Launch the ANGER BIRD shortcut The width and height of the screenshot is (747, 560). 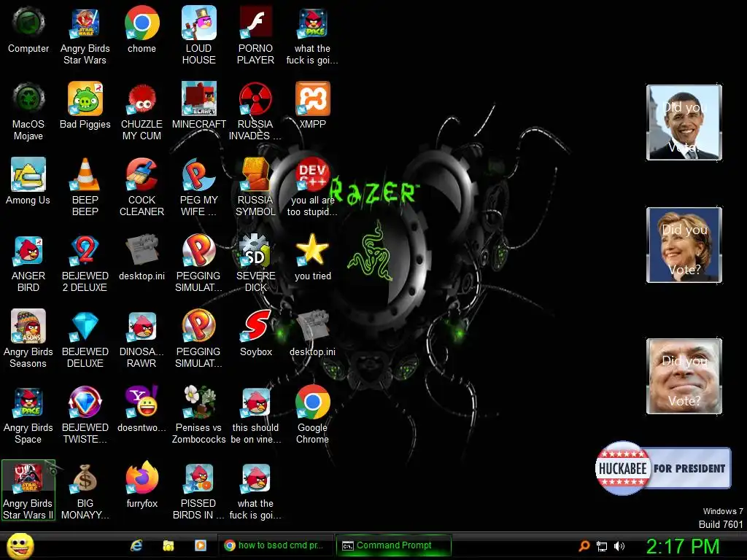tap(28, 262)
